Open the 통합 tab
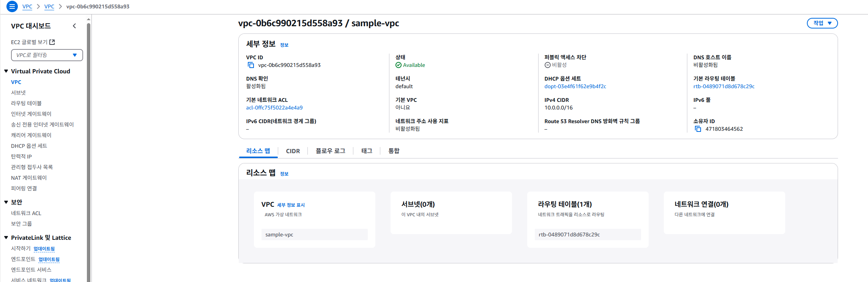The image size is (868, 282). (394, 151)
